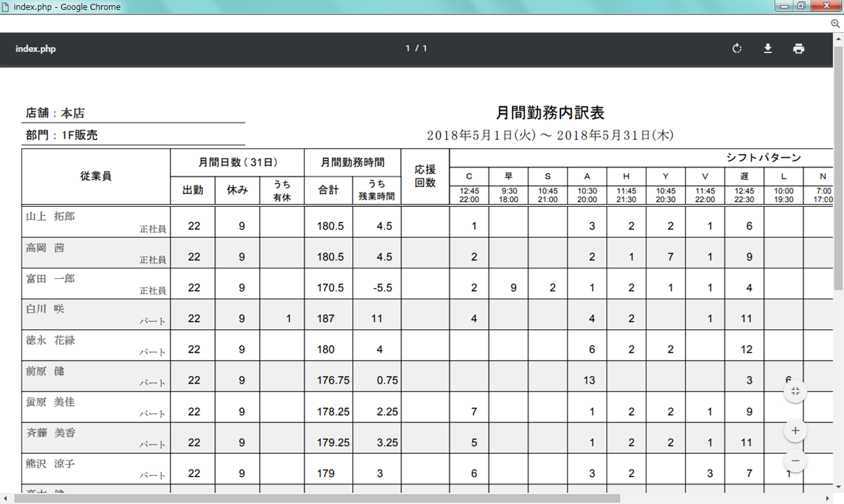Click employee name 蛍原 美佳

(50, 402)
